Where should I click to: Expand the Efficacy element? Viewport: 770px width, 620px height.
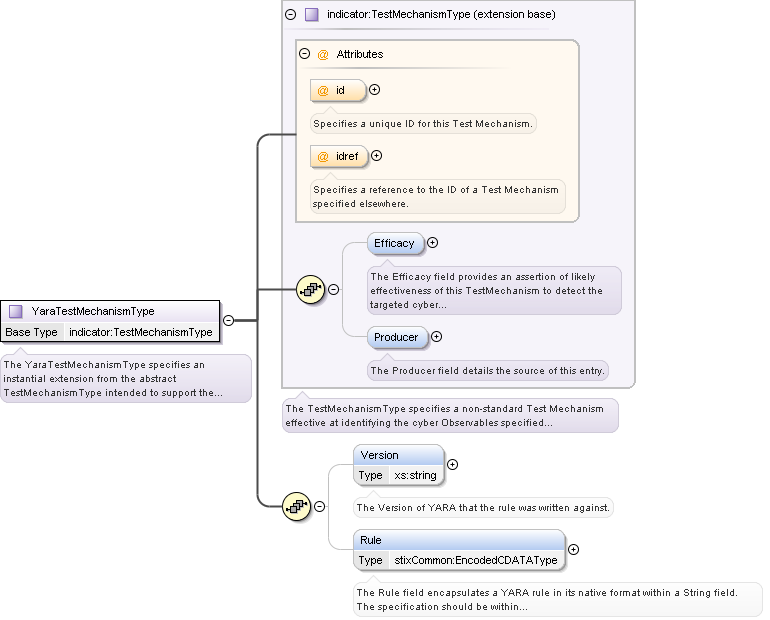coord(433,243)
